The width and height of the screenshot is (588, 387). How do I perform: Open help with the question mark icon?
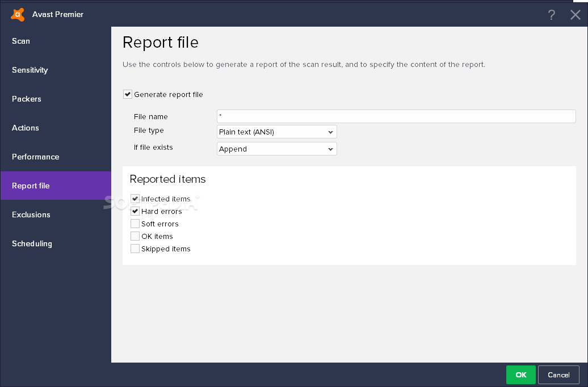click(x=551, y=15)
